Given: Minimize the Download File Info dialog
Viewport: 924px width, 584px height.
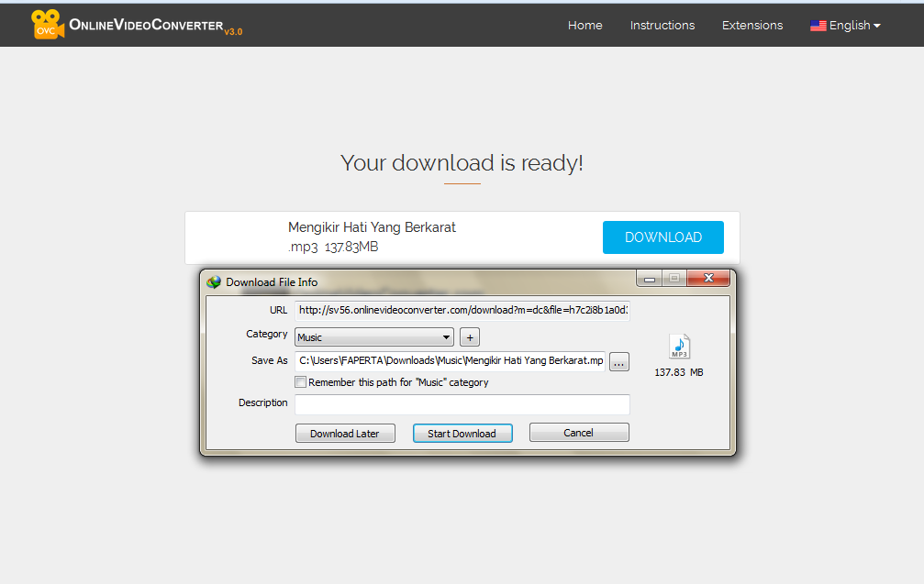Looking at the screenshot, I should coord(650,279).
